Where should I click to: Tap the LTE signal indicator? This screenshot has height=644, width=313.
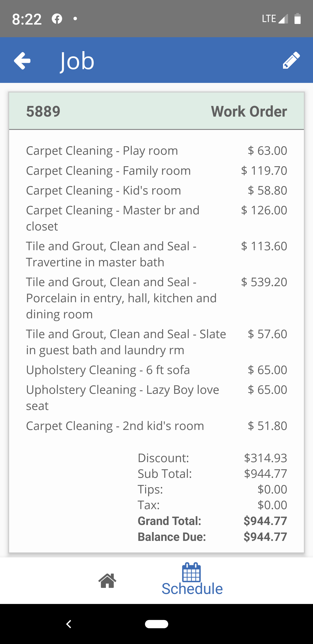[275, 19]
